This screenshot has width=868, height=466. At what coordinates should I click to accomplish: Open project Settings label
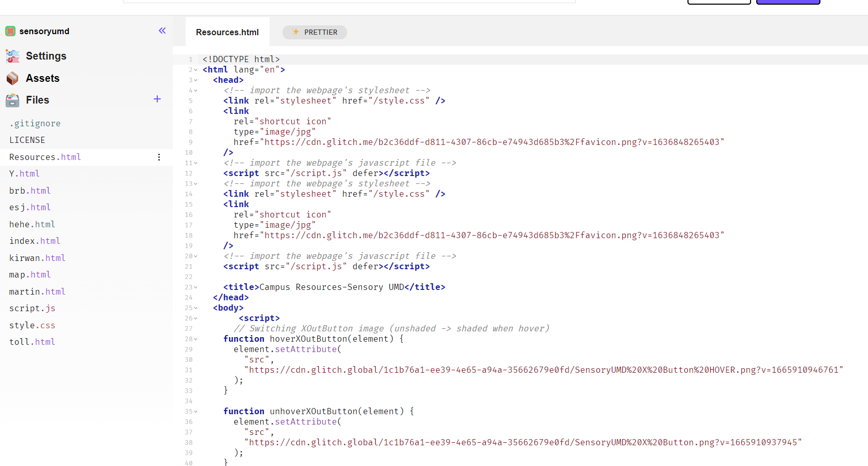pyautogui.click(x=46, y=56)
